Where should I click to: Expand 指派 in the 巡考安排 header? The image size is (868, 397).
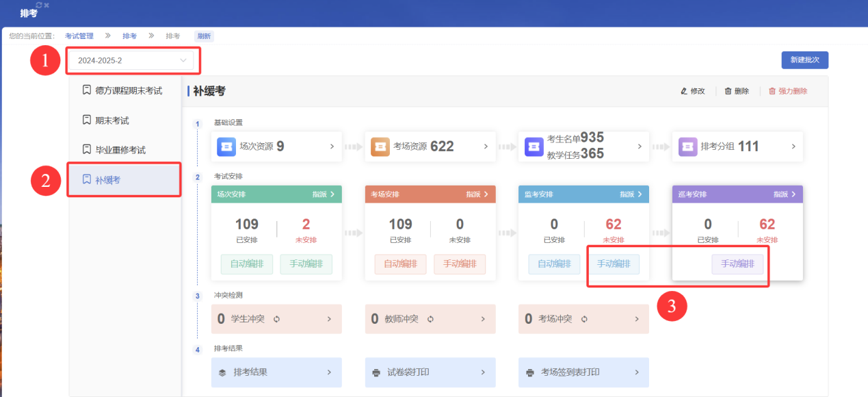click(784, 194)
